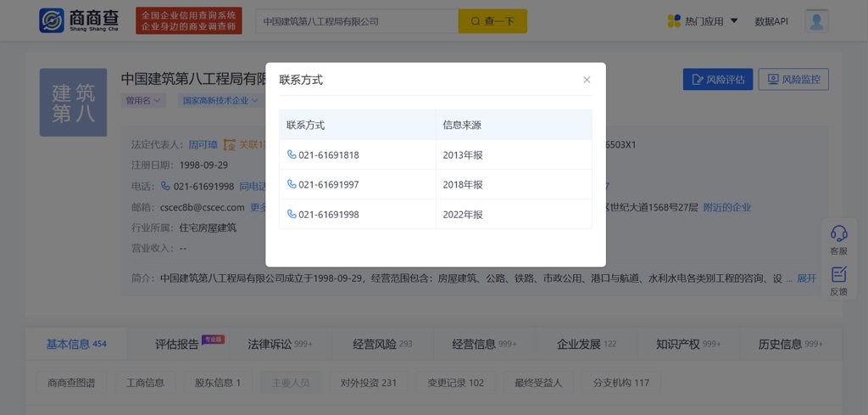
Task: Open the 数据API link
Action: pos(771,21)
